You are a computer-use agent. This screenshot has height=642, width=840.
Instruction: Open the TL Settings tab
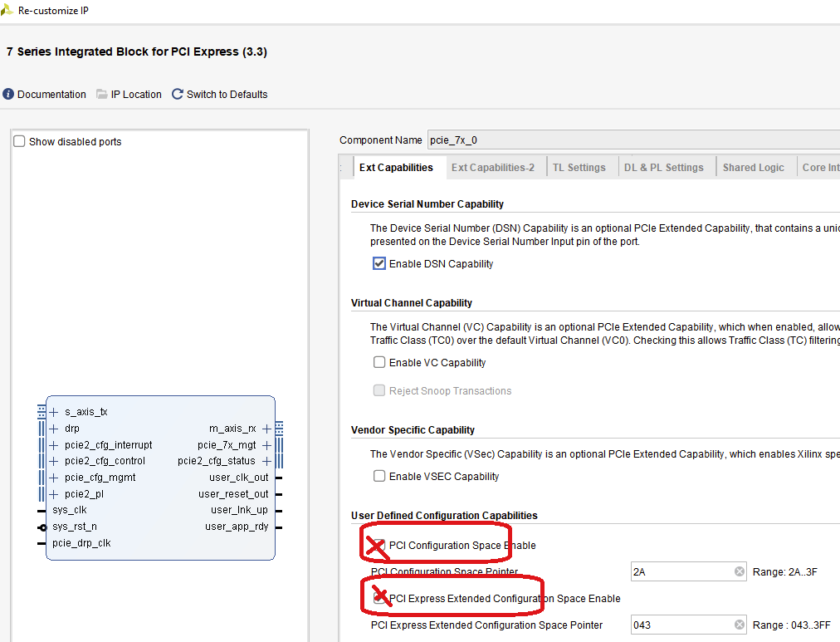tap(579, 168)
